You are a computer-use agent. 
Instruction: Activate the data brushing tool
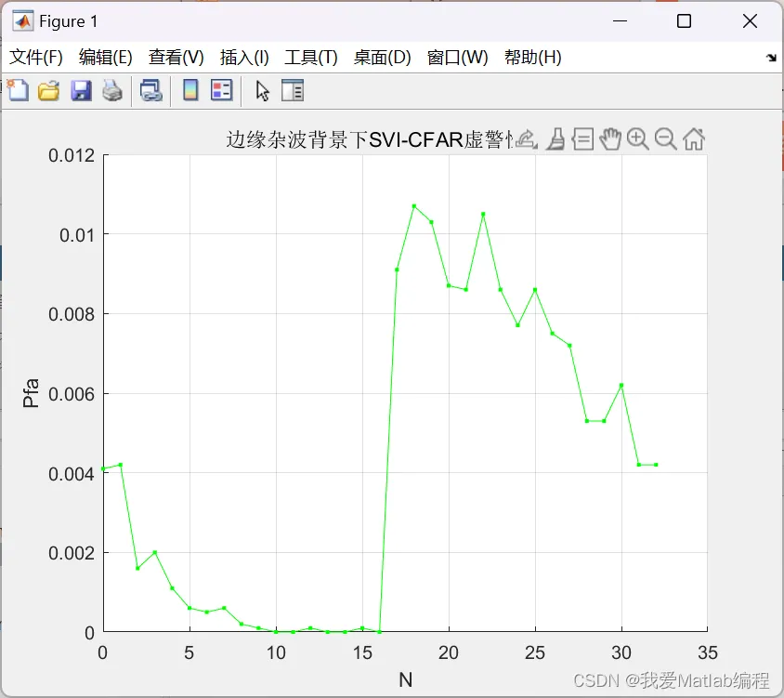pyautogui.click(x=555, y=138)
